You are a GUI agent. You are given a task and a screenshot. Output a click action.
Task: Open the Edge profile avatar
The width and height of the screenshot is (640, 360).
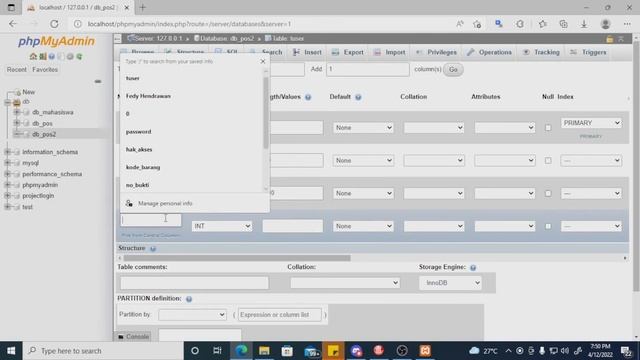605,24
